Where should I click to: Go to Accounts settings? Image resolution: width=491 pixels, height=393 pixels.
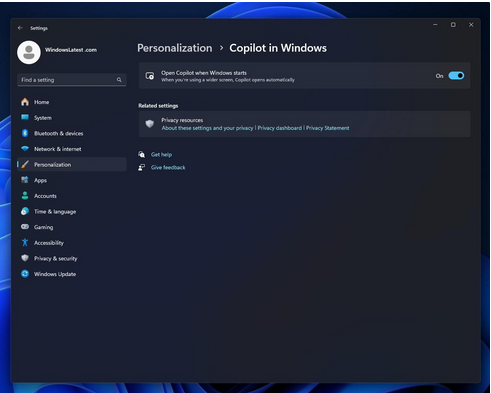click(x=72, y=196)
